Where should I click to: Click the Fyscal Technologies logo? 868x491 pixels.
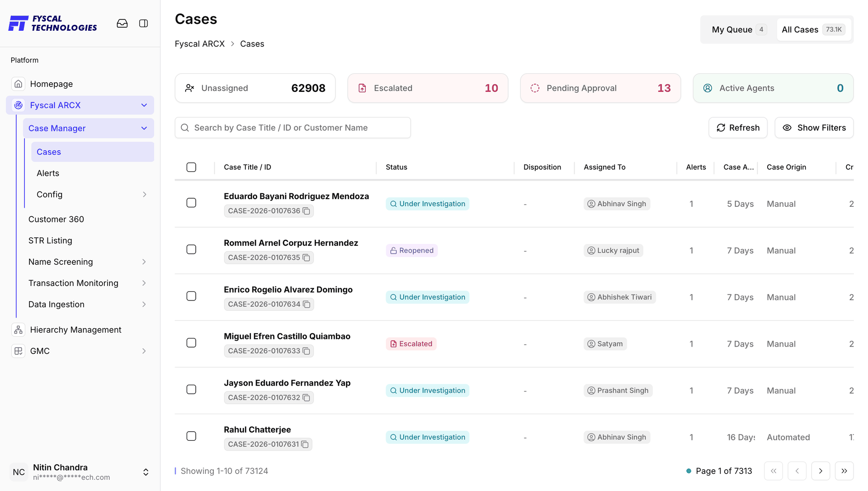(x=53, y=24)
